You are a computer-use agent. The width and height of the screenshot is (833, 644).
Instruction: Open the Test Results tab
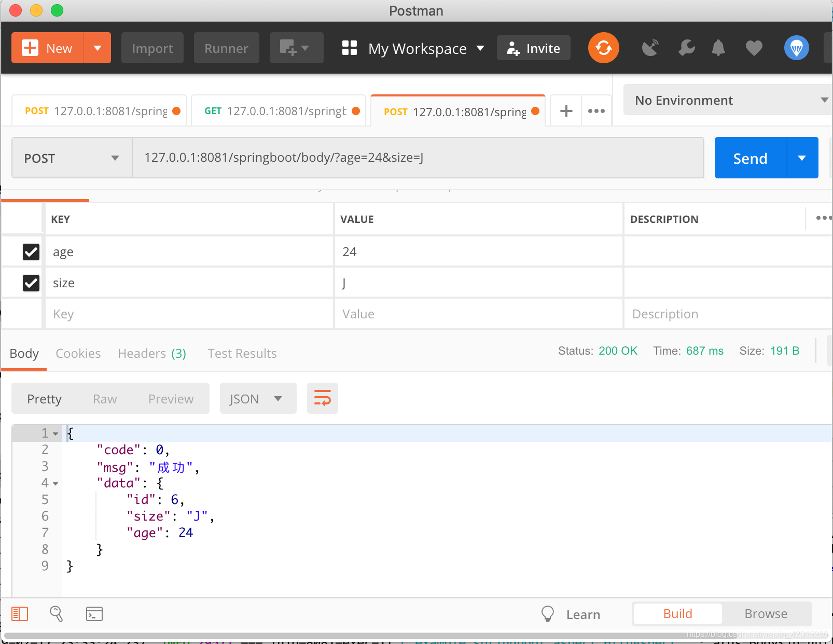click(242, 353)
